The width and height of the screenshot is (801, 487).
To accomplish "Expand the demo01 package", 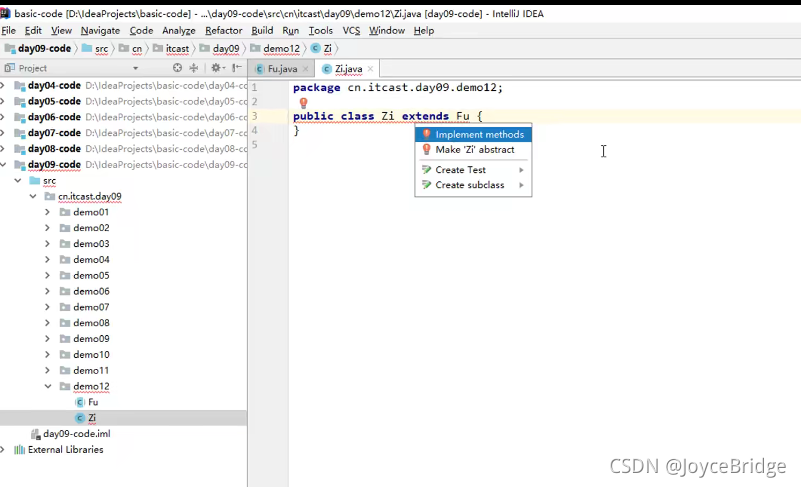I will point(48,212).
